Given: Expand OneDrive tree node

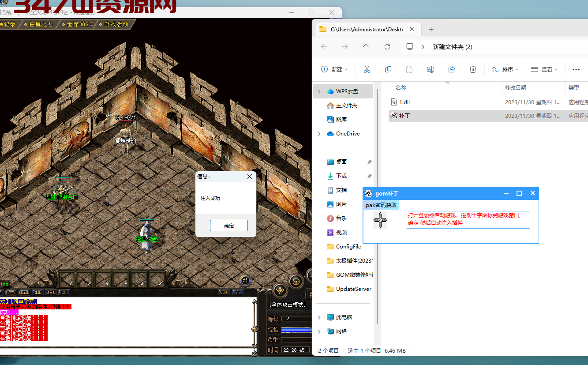Looking at the screenshot, I should 319,134.
